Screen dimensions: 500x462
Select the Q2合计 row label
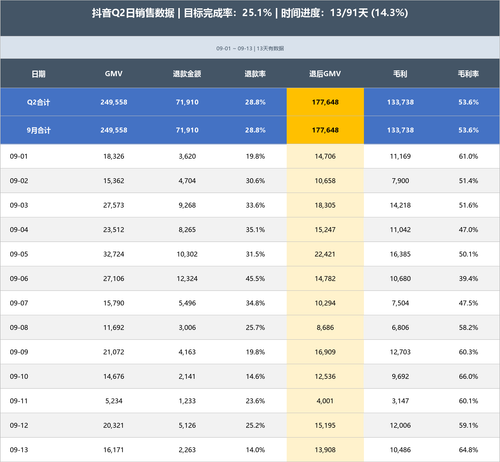[x=38, y=102]
